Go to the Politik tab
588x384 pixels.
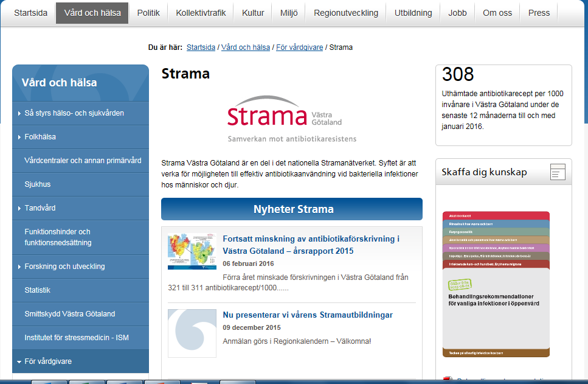click(x=148, y=13)
